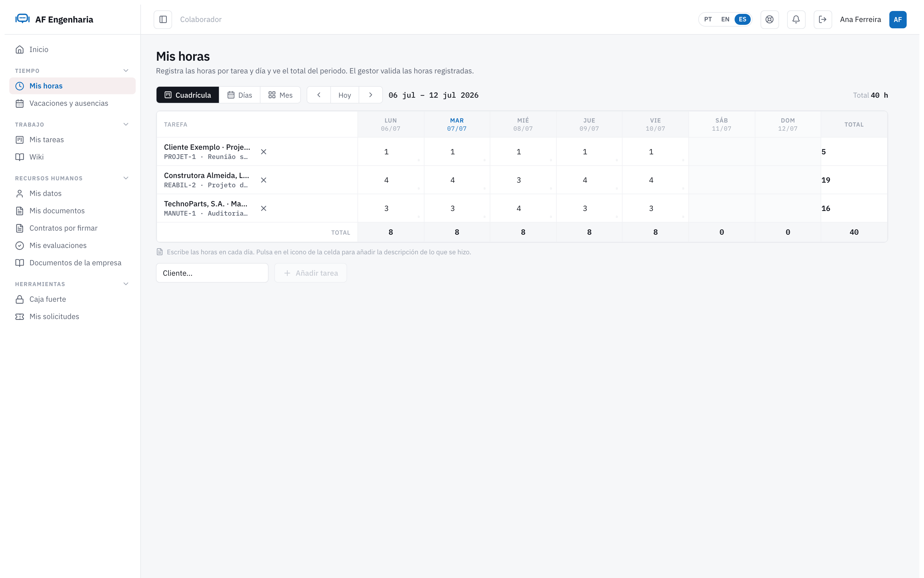This screenshot has width=924, height=578.
Task: Open Mis solicitudes
Action: [72, 316]
